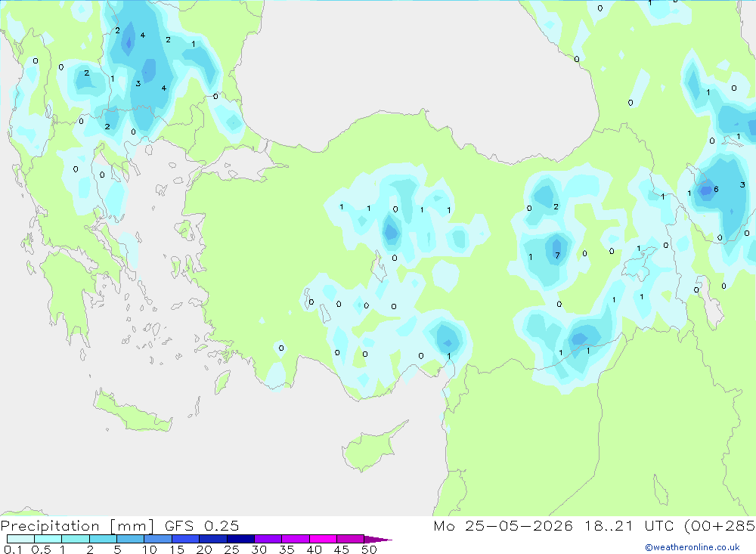Click the legend scale label '30'
Screen dimensions: 756x554
point(259,549)
